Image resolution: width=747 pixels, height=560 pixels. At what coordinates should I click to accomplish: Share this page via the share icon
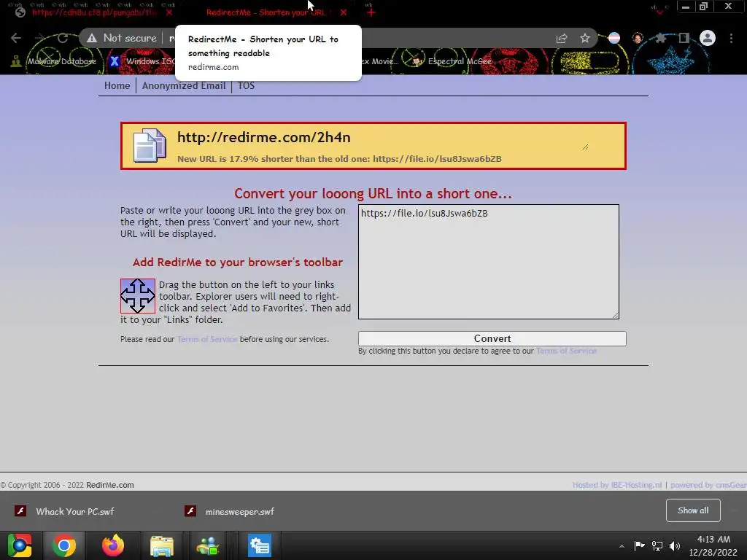point(562,38)
